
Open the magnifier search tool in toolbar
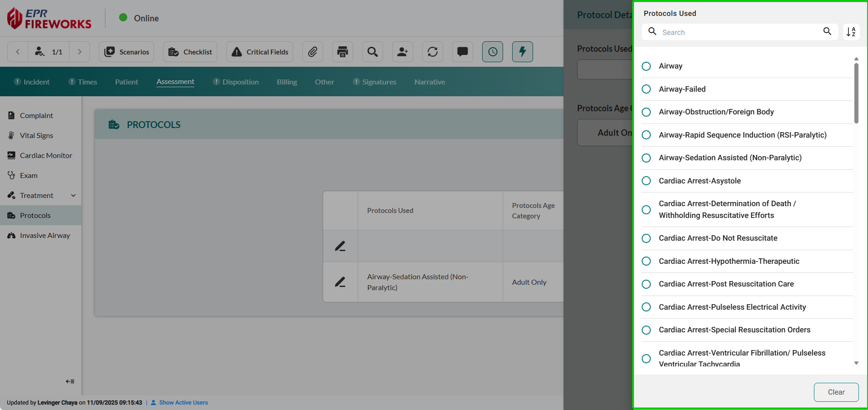coord(373,52)
